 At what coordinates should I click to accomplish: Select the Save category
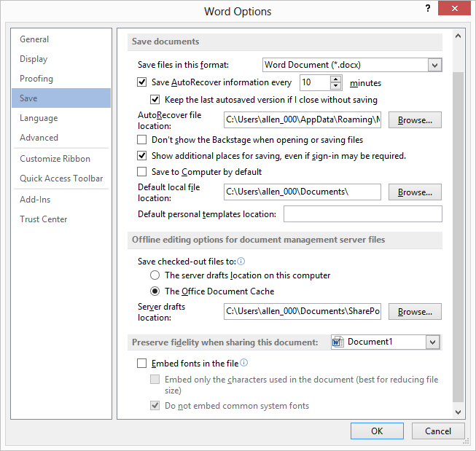tap(61, 98)
